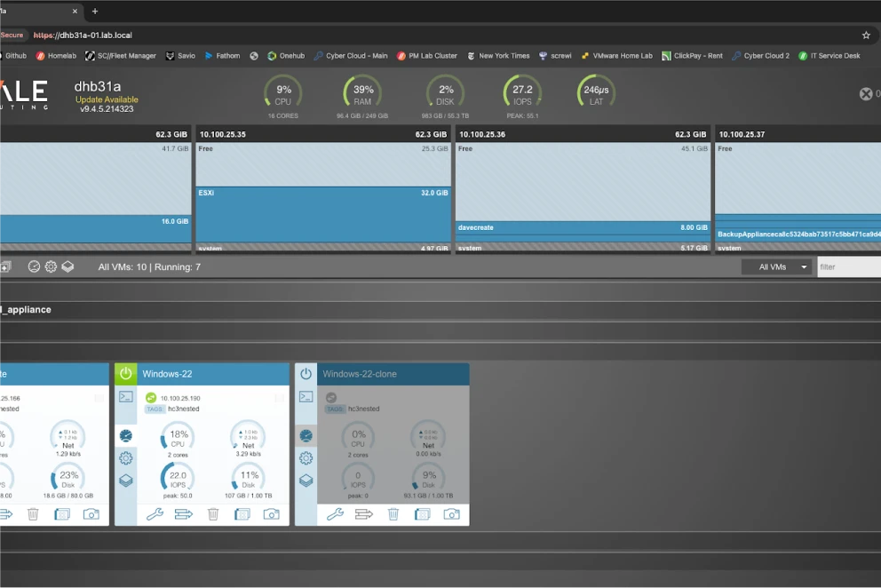Click the greyed network icon on Windows-22-clone
Screen dimensions: 881x588
click(331, 397)
